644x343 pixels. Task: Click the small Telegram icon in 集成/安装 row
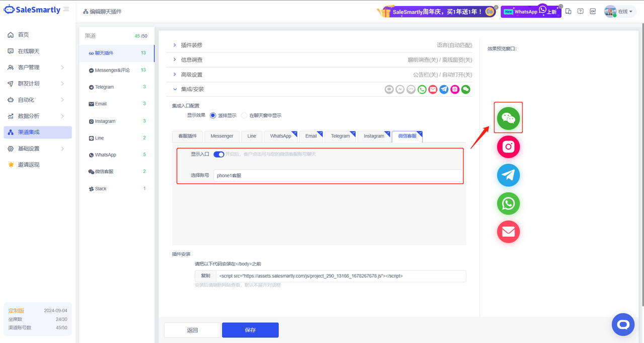point(444,89)
